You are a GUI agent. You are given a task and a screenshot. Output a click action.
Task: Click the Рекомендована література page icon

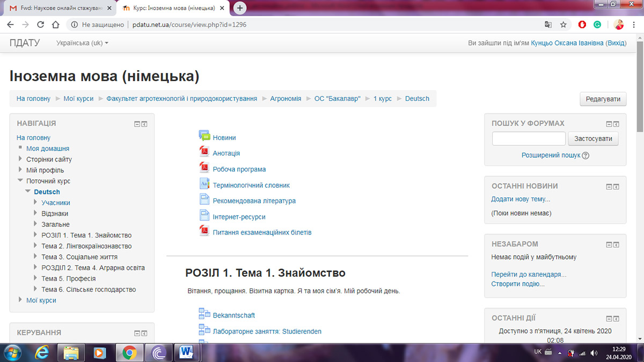(204, 200)
